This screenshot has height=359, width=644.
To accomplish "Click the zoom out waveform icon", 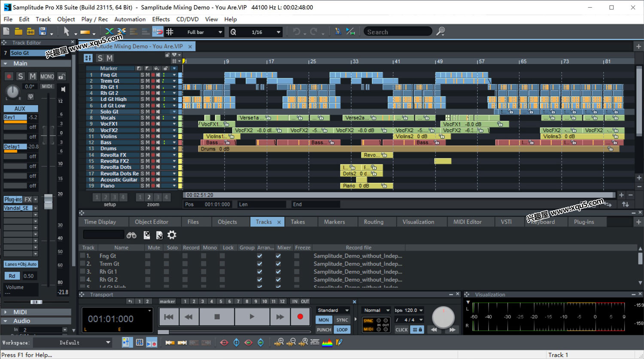I will coord(291,342).
